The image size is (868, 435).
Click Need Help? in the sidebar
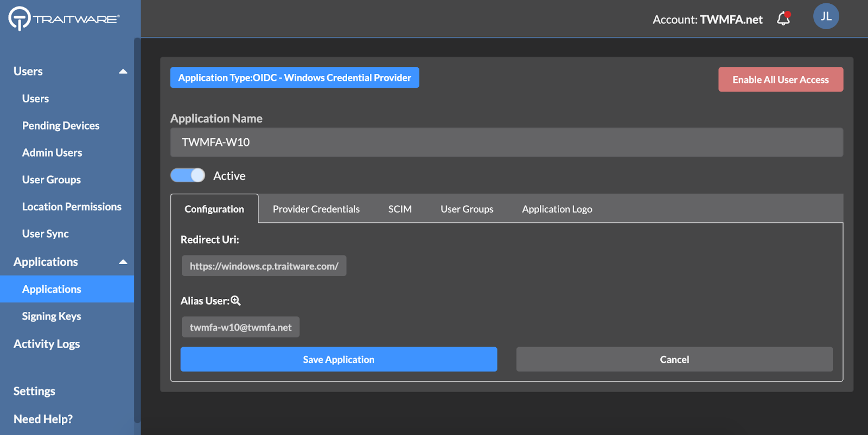point(43,419)
